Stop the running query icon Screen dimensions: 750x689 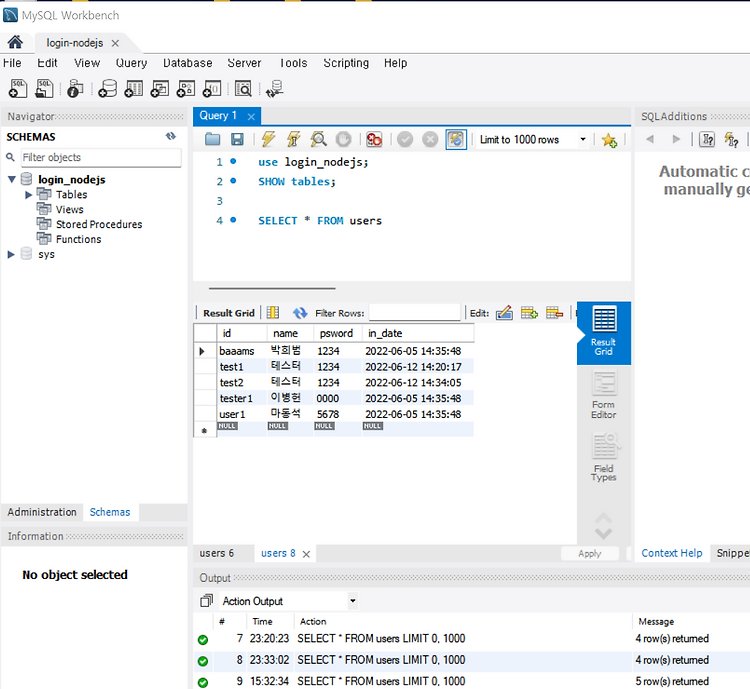point(343,139)
